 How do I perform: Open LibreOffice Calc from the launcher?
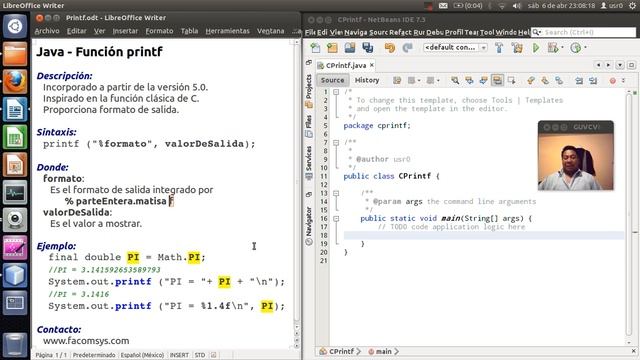click(x=15, y=137)
